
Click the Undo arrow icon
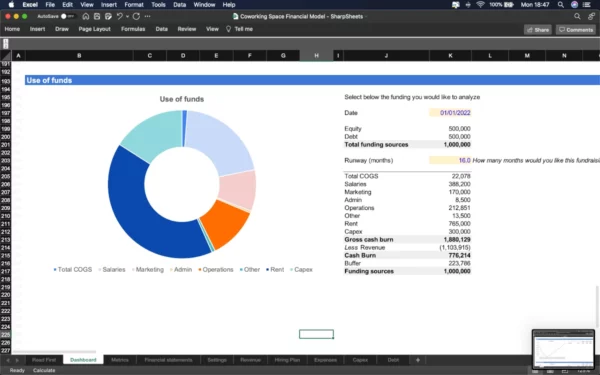tap(119, 16)
